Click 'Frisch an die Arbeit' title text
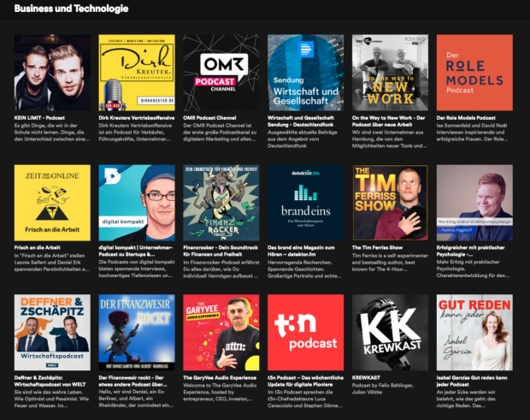This screenshot has width=530, height=420. (x=37, y=247)
